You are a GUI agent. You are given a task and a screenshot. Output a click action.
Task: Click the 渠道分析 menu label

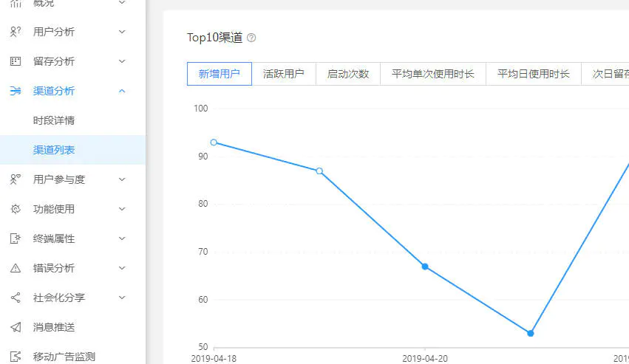tap(54, 91)
